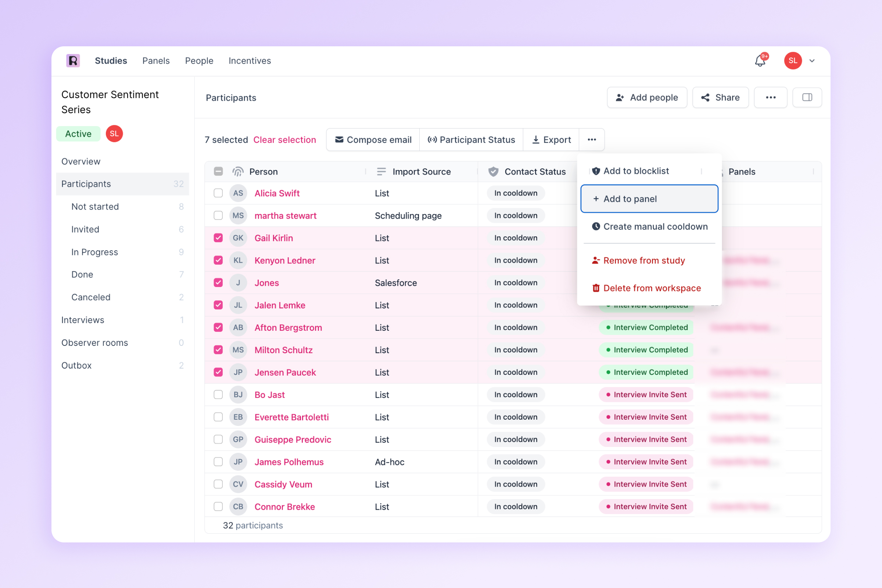Click Bo Jast's BJ avatar

click(238, 394)
